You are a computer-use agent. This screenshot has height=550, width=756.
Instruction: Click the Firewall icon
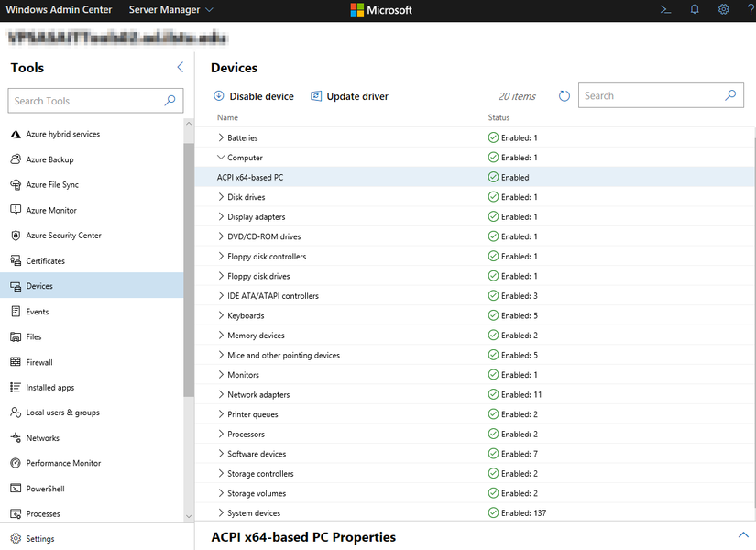pyautogui.click(x=16, y=362)
